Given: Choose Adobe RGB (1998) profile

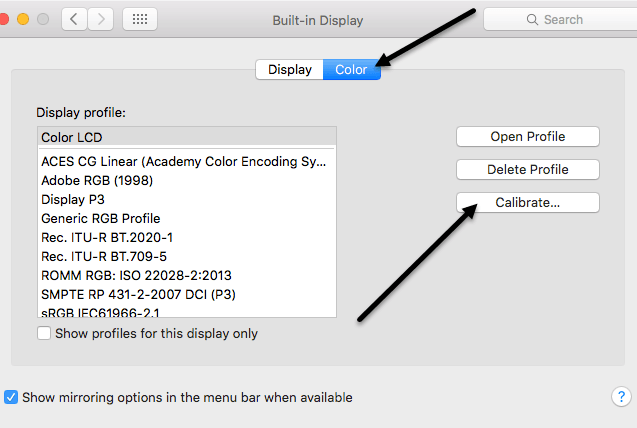Looking at the screenshot, I should click(186, 180).
